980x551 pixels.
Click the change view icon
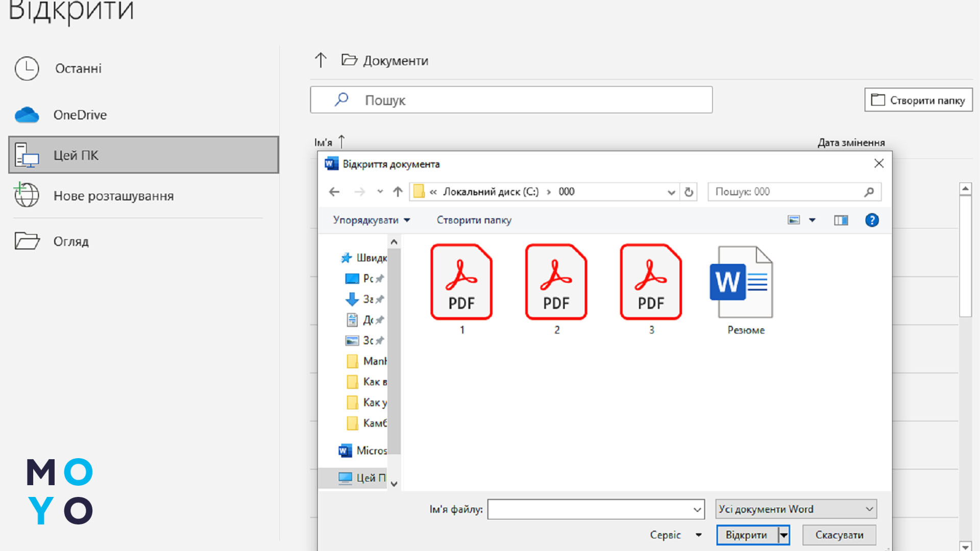(x=794, y=220)
